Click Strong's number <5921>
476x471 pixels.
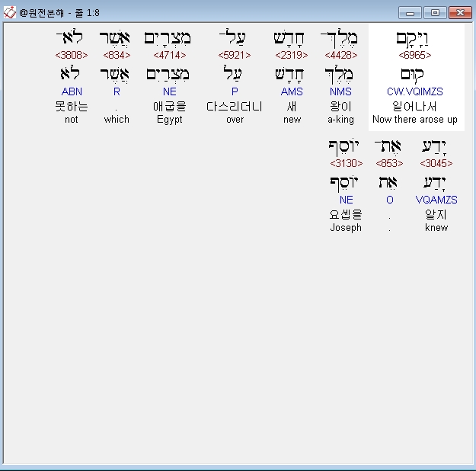tap(235, 55)
